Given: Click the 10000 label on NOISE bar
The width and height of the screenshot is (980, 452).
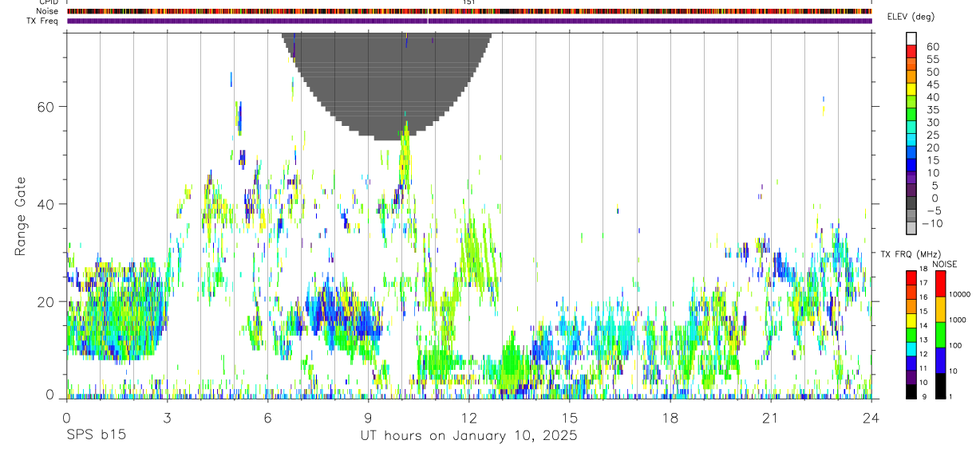Looking at the screenshot, I should click(961, 294).
